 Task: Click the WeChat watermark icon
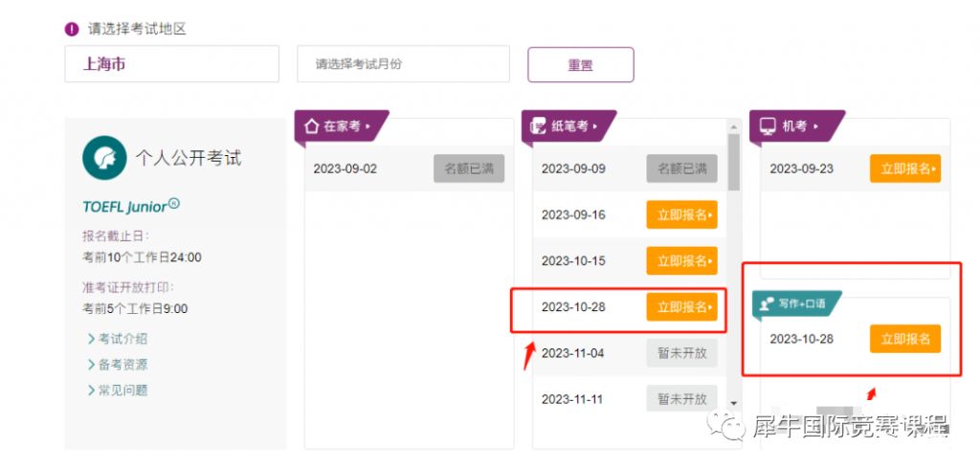pos(726,425)
